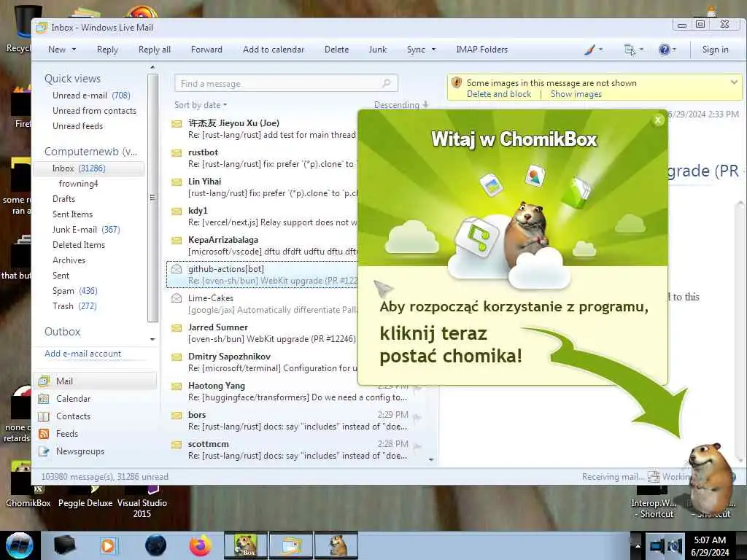The width and height of the screenshot is (747, 560).
Task: Click Reply in the toolbar
Action: point(107,50)
